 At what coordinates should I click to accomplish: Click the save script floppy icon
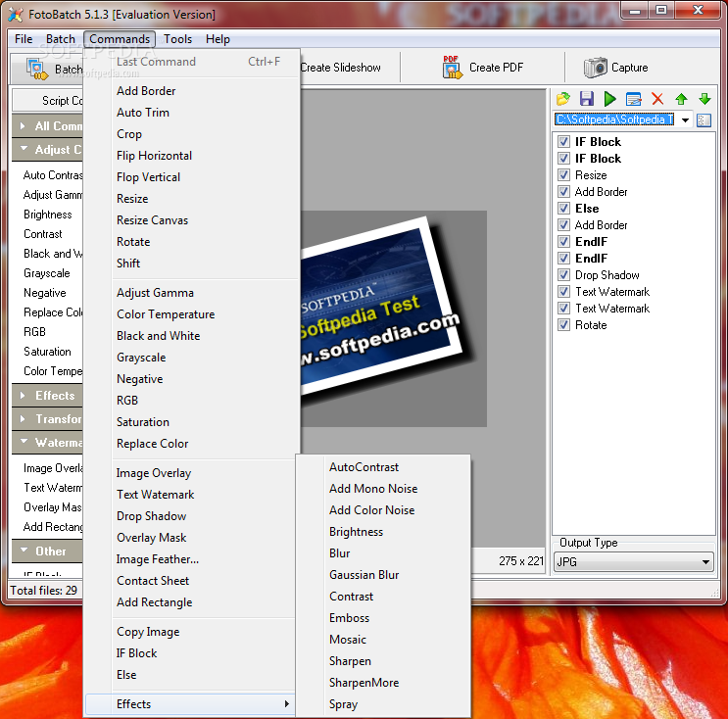point(586,98)
